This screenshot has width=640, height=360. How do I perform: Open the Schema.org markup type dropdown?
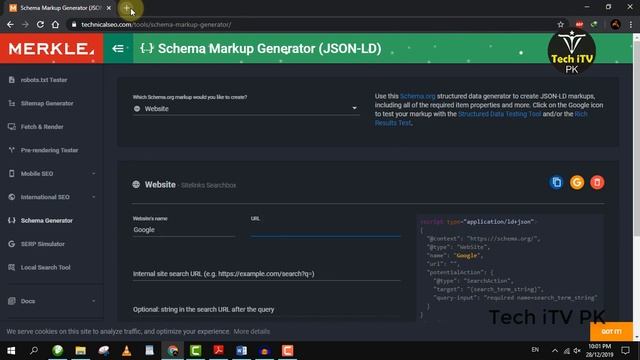246,109
